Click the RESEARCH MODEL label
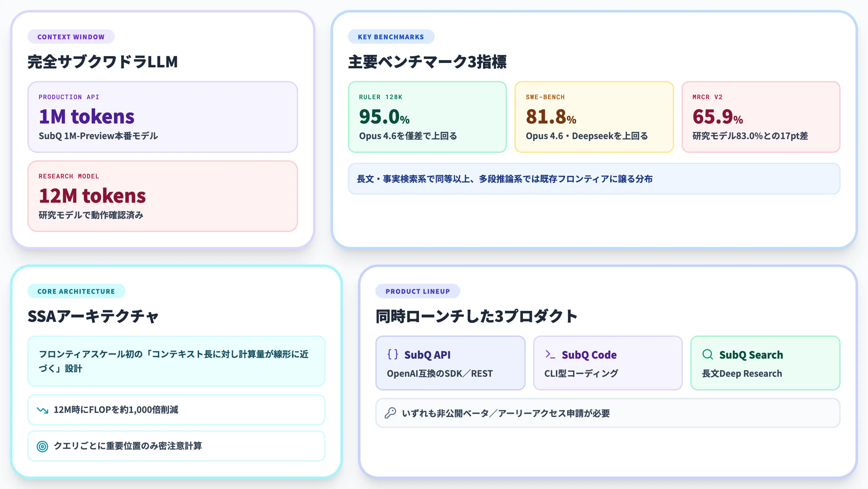Image resolution: width=868 pixels, height=489 pixels. [x=69, y=176]
